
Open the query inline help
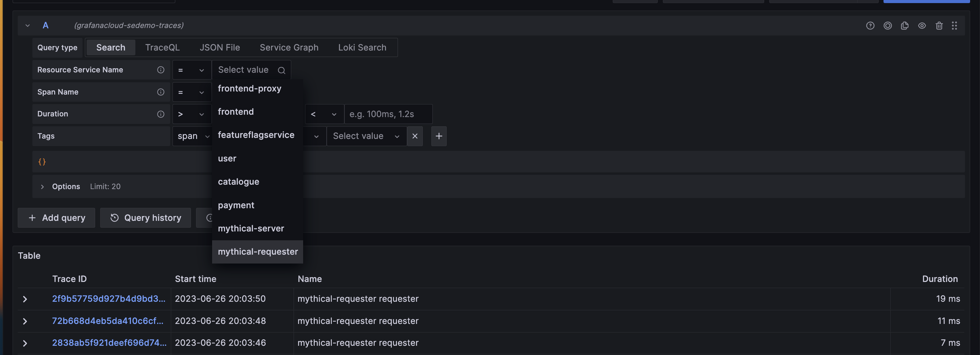pyautogui.click(x=871, y=26)
